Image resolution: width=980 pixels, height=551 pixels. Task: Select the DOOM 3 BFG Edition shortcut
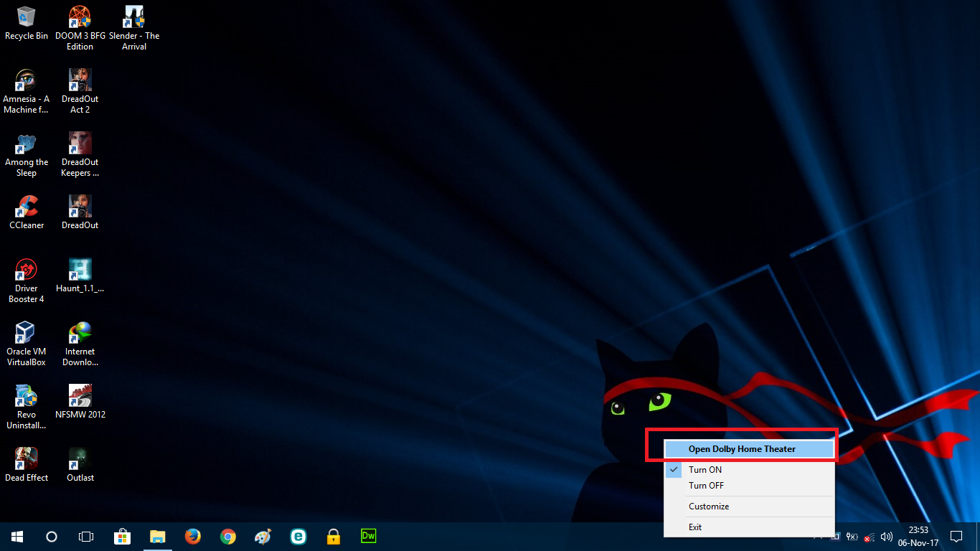80,28
